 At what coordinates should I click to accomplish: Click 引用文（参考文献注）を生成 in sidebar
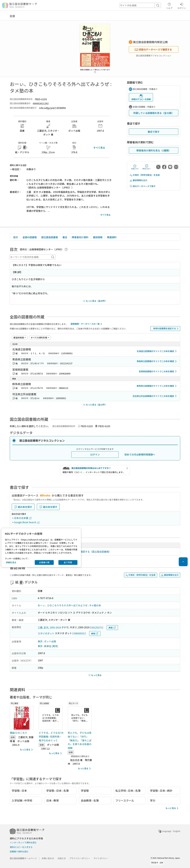click(145, 175)
